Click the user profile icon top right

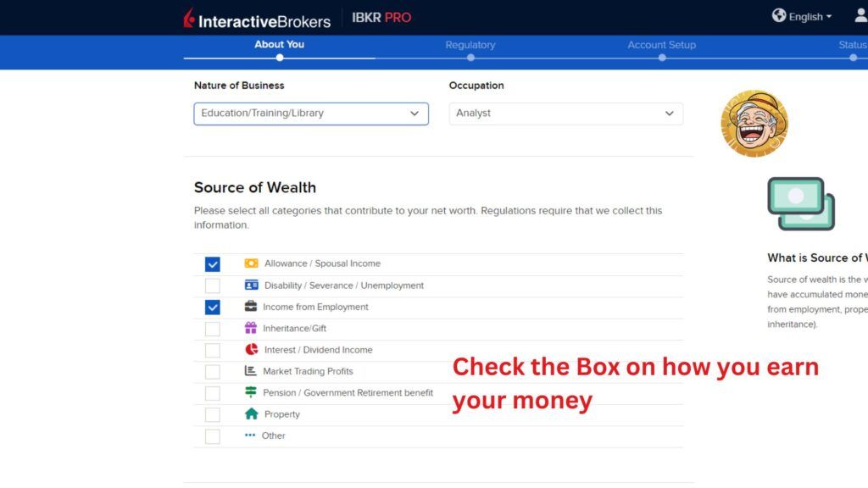pos(862,15)
